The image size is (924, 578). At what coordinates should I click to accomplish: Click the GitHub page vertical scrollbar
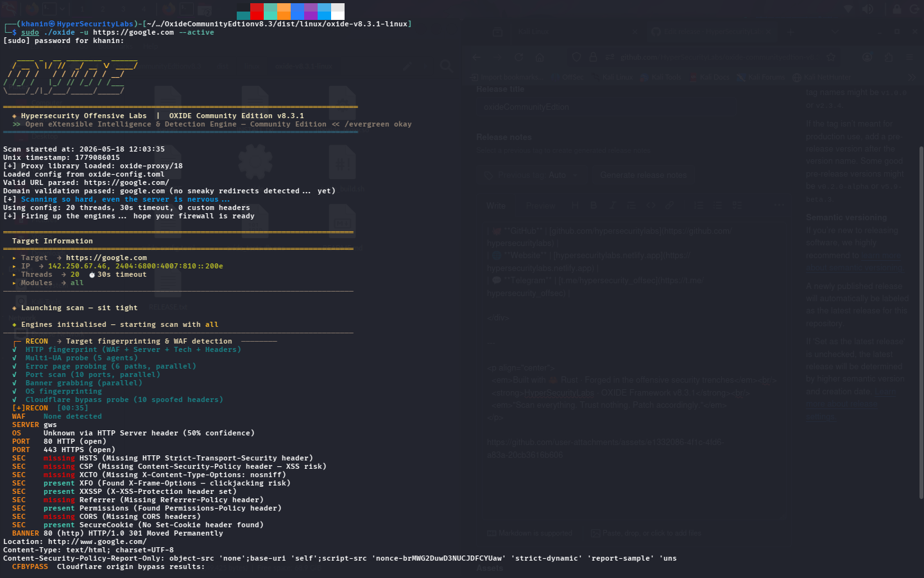click(x=921, y=321)
